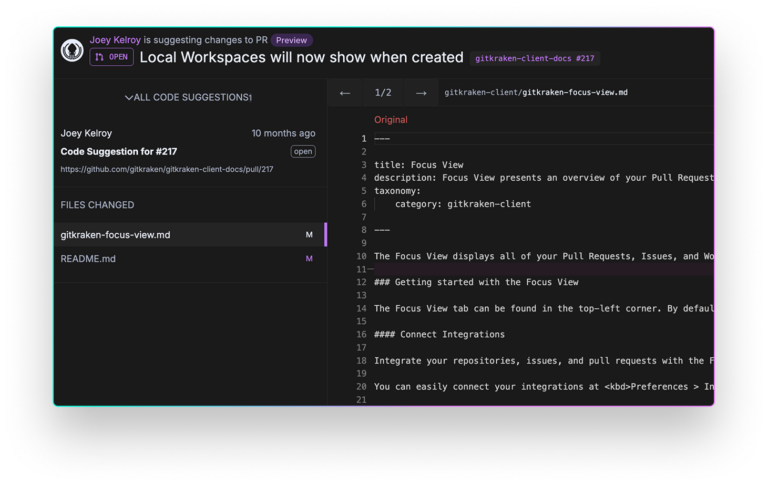768x486 pixels.
Task: Click the PR title Local Workspaces will now show
Action: 301,57
